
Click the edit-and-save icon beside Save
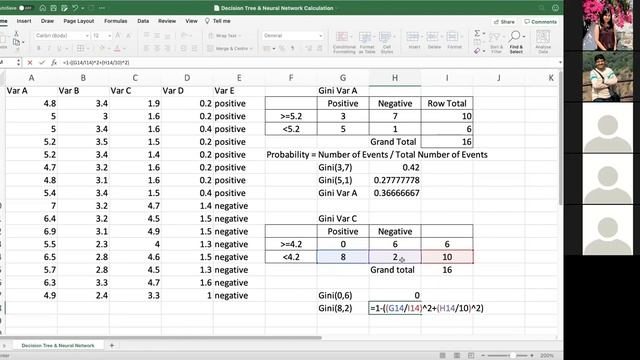point(64,8)
